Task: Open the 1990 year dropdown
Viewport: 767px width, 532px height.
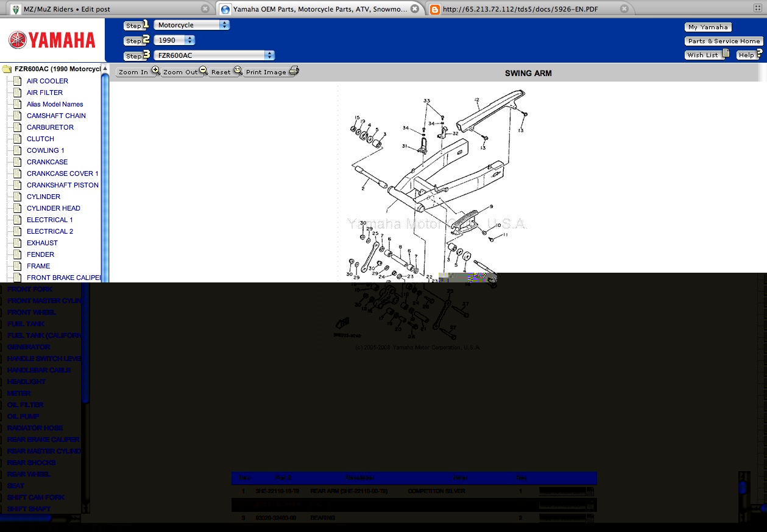Action: pos(174,40)
